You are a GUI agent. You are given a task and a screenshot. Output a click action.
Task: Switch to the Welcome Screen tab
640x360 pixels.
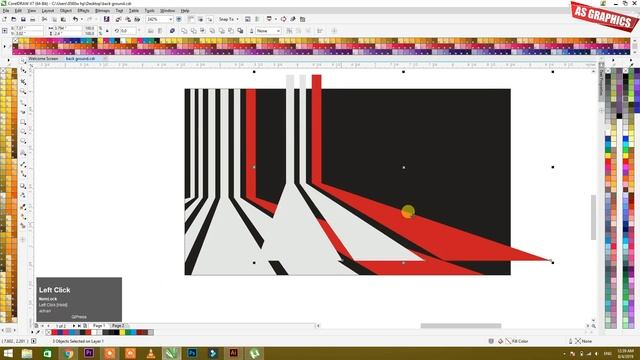[x=43, y=59]
